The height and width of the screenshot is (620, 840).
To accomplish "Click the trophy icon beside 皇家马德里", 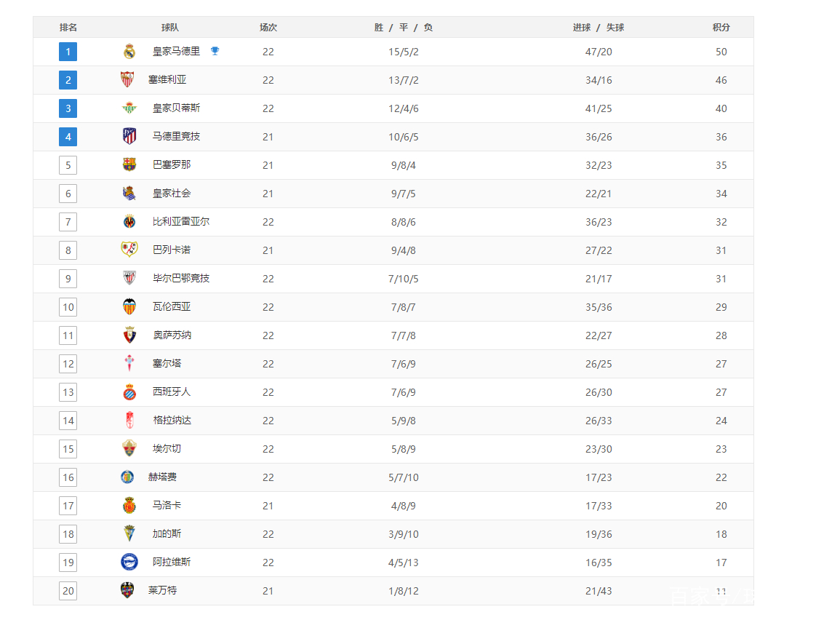I will coord(215,51).
